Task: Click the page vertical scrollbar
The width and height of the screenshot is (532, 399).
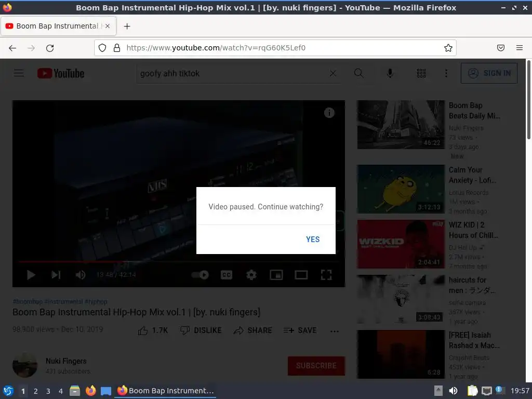Action: point(528,100)
